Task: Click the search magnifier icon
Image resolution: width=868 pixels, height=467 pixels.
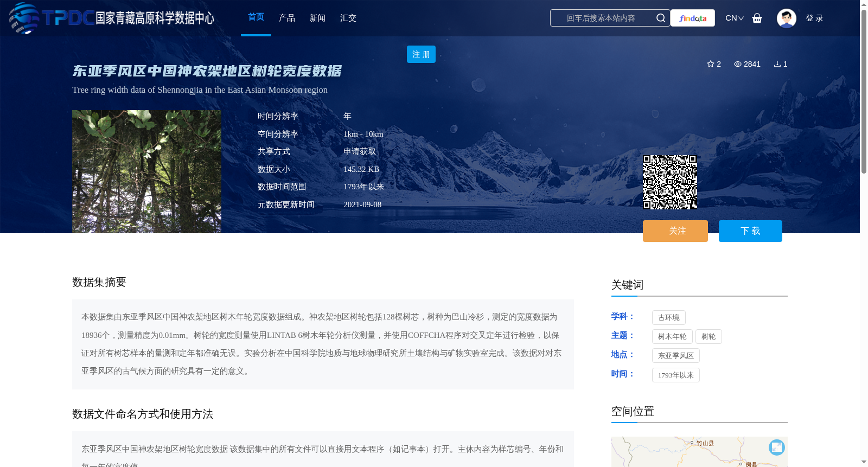Action: [660, 18]
